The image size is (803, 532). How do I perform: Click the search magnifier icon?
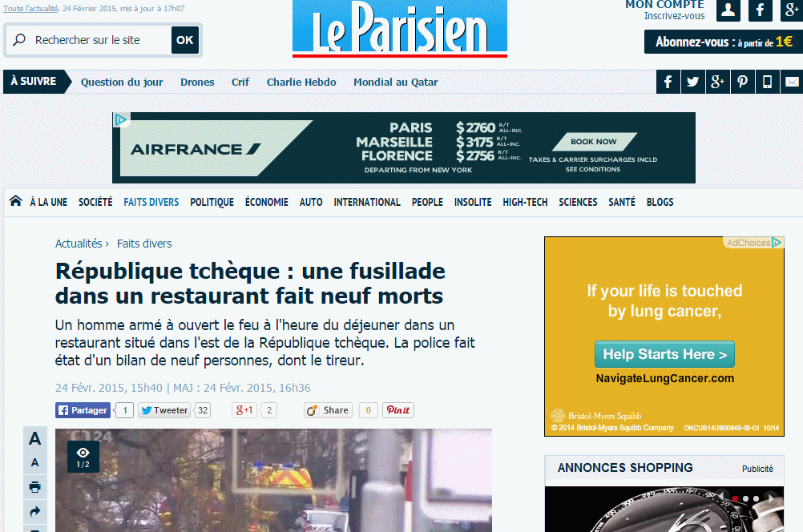click(19, 40)
